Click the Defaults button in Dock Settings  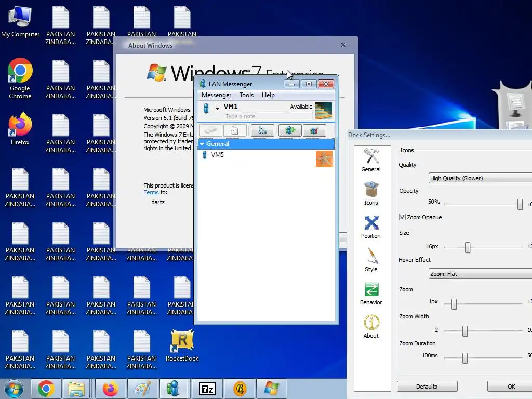[x=427, y=387]
